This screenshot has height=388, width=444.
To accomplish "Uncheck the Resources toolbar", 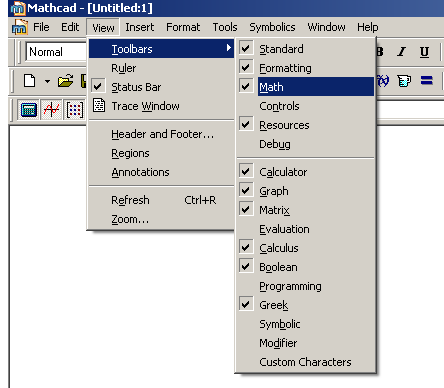I will pos(306,125).
